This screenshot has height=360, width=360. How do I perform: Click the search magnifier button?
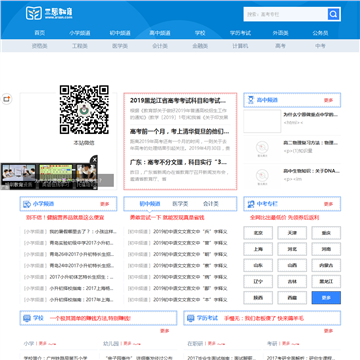[x=334, y=14]
